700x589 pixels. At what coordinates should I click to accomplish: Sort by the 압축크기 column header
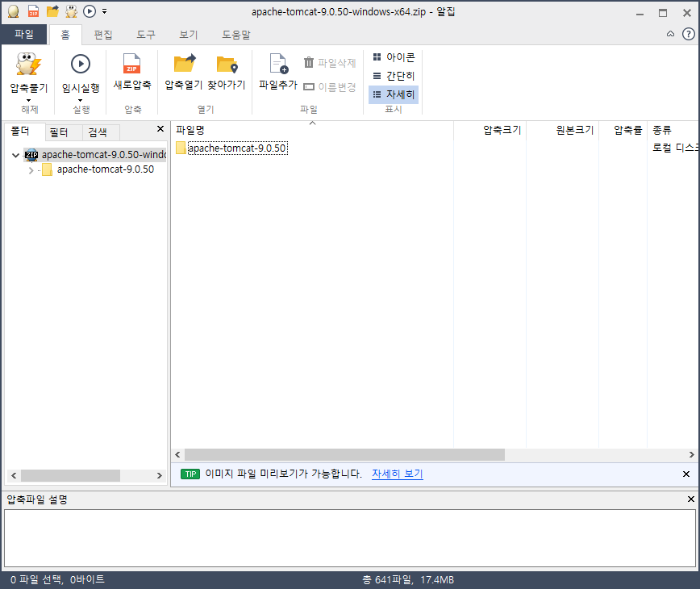point(490,130)
